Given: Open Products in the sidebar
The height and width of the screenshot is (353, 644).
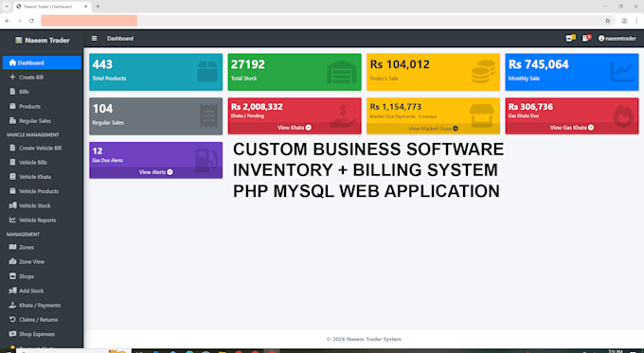Looking at the screenshot, I should (x=42, y=106).
